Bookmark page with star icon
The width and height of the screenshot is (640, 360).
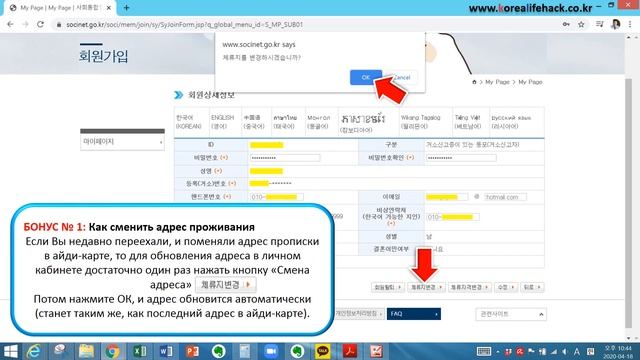tap(581, 24)
